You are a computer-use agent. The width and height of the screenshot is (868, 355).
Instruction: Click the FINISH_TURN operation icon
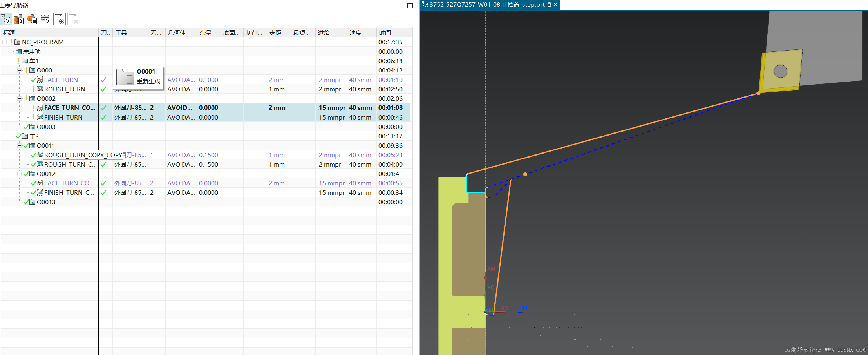(x=40, y=117)
